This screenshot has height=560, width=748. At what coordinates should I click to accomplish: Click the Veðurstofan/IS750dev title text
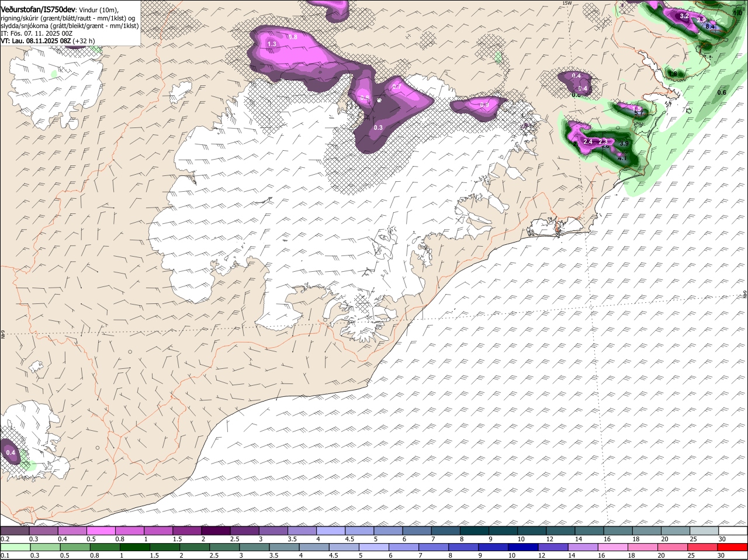pos(38,9)
